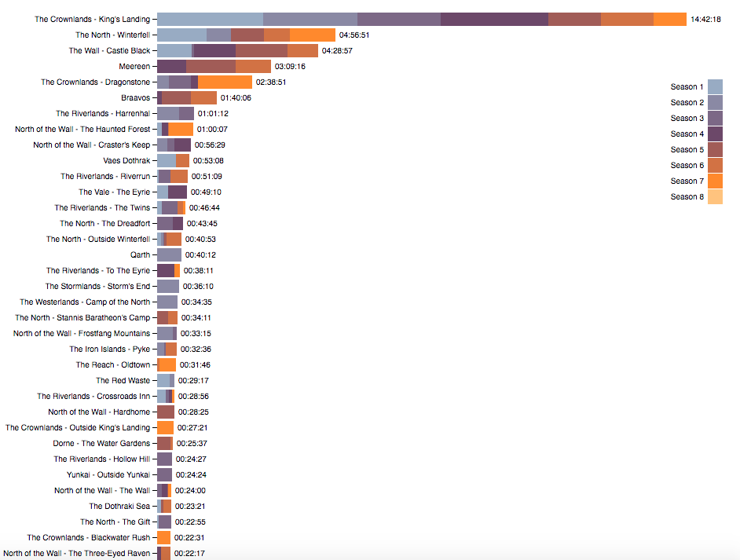Click the Season 1 legend color swatch
Viewport: 740px width, 560px height.
(715, 87)
